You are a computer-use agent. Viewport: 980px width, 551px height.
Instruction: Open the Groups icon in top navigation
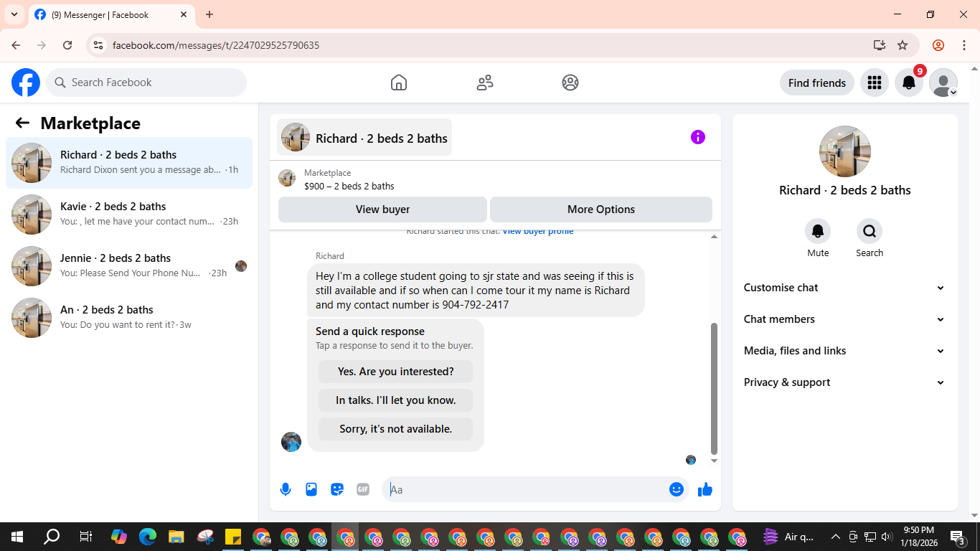click(x=570, y=83)
